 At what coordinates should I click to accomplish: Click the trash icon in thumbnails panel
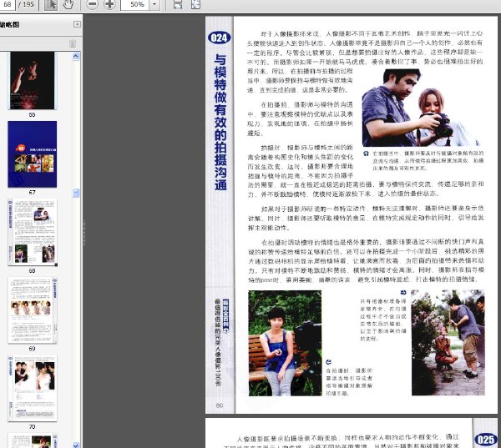click(x=73, y=43)
